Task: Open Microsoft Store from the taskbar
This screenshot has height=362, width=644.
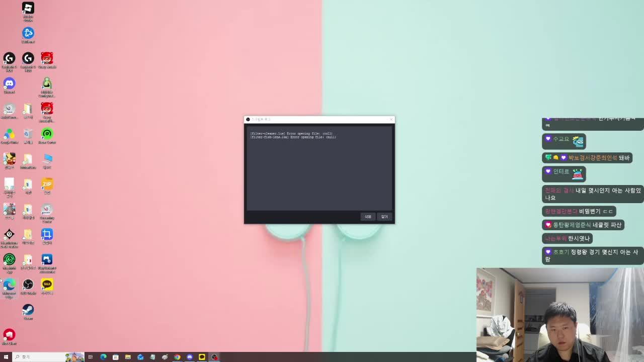Action: (x=116, y=357)
